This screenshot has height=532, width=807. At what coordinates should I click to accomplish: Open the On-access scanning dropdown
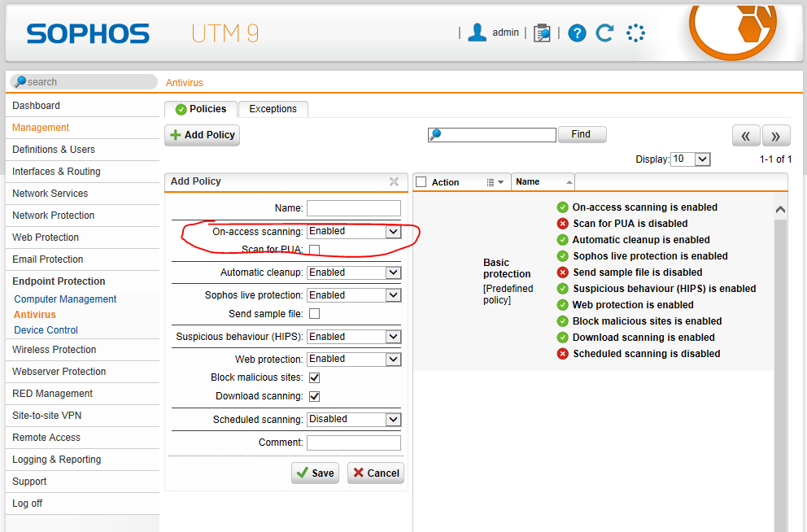(x=354, y=232)
